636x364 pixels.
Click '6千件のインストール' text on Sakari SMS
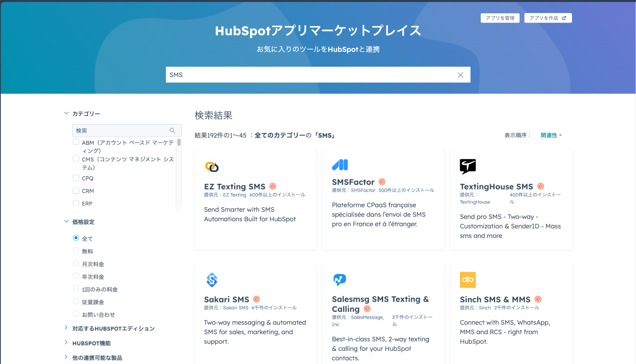coord(274,308)
